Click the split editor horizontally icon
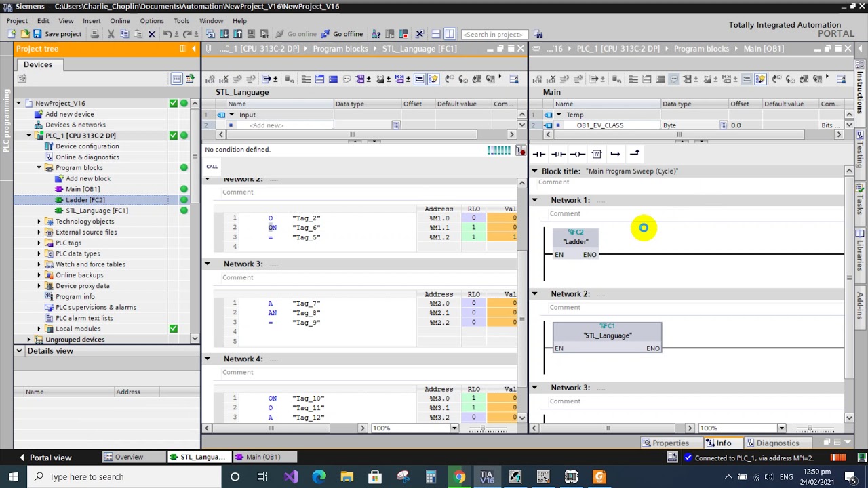The width and height of the screenshot is (868, 488). coord(436,34)
